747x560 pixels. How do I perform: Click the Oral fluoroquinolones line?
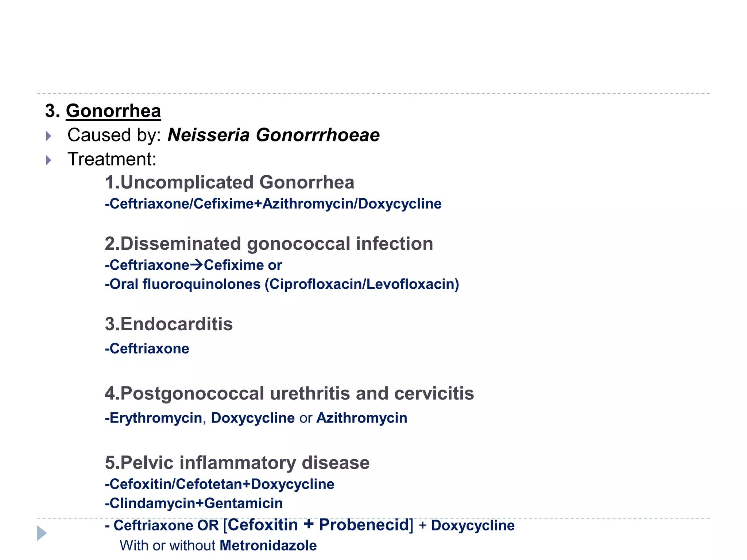(282, 284)
